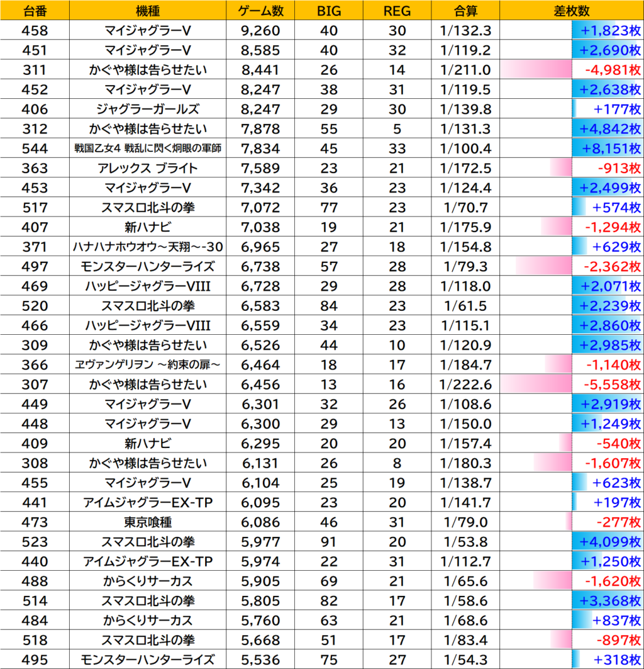Select machine number 520 cell
Image resolution: width=644 pixels, height=669 pixels.
(35, 305)
